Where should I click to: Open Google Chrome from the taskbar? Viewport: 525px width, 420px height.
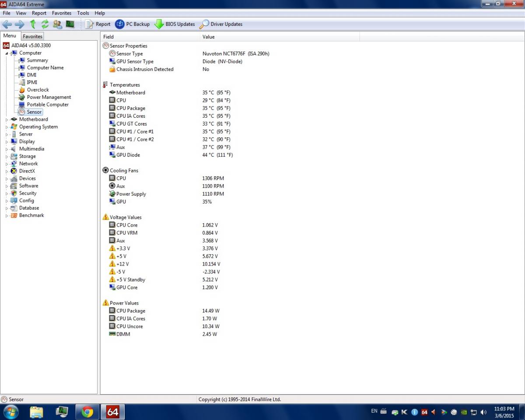coord(87,412)
